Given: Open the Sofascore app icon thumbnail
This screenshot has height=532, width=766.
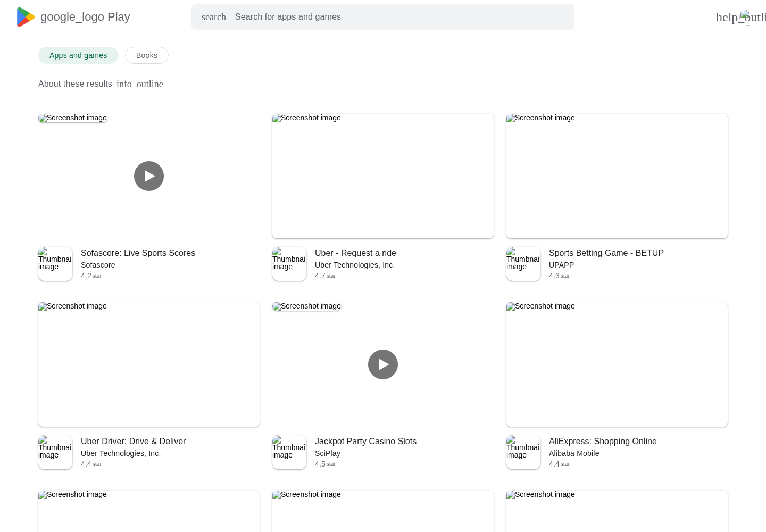Looking at the screenshot, I should 55,264.
